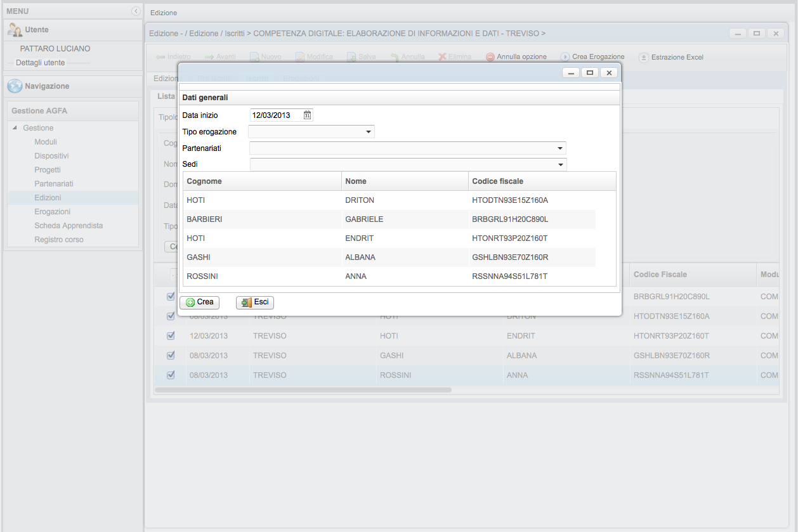Toggle the checkbox in the HOTI ENDRIT row

171,335
